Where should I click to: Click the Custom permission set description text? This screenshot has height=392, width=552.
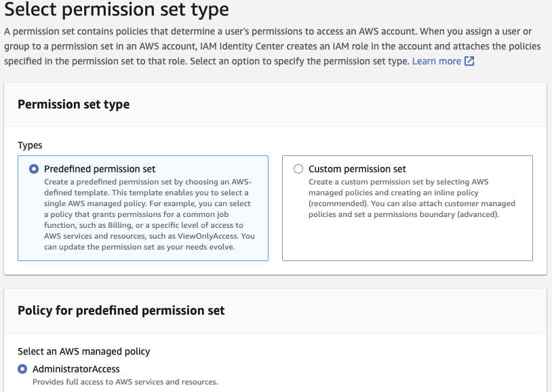pyautogui.click(x=412, y=198)
